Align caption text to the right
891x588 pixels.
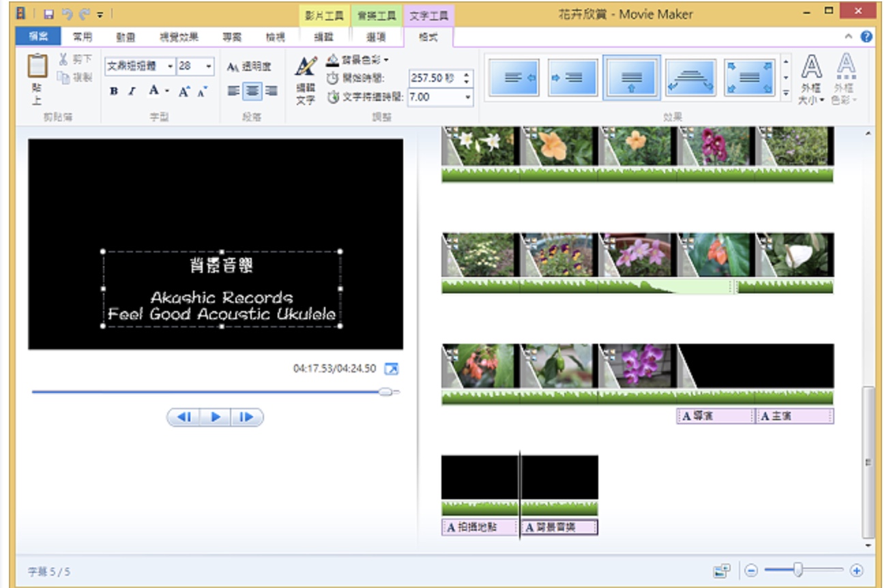272,91
